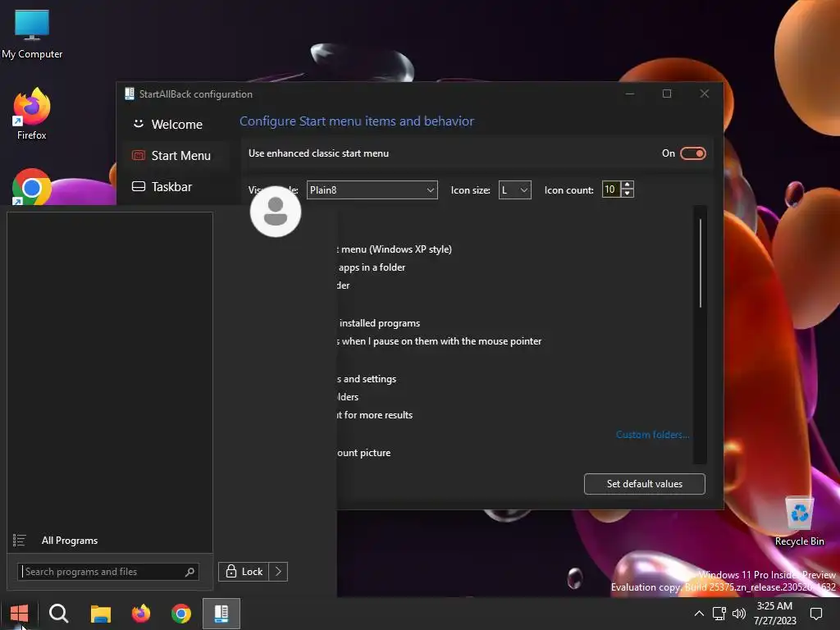Launch Firefox from the taskbar
Screen dimensions: 840x630
pyautogui.click(x=141, y=614)
